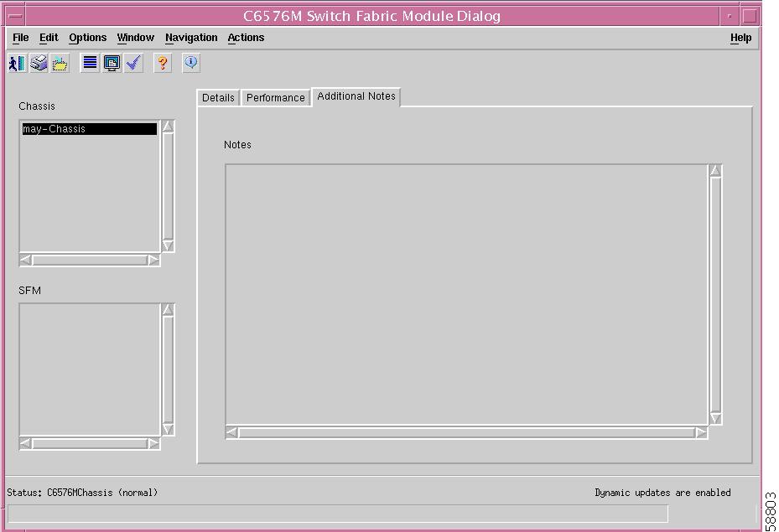Image resolution: width=779 pixels, height=532 pixels.
Task: Click the Chassis list scroll-left arrow
Action: pyautogui.click(x=26, y=260)
